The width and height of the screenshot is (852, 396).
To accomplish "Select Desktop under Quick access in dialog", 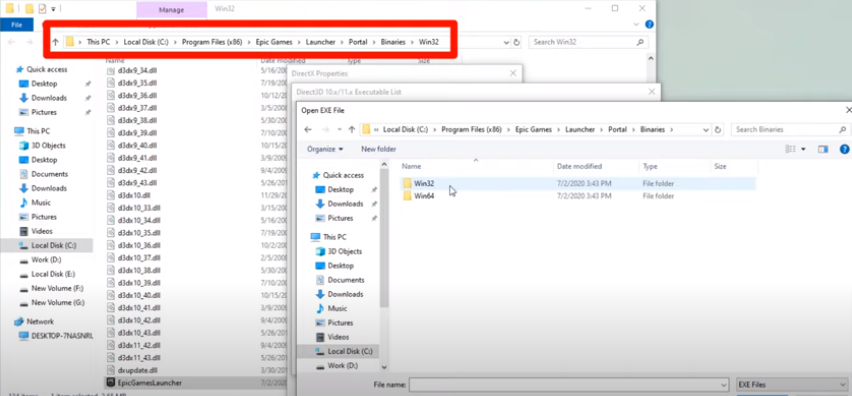I will pyautogui.click(x=340, y=190).
